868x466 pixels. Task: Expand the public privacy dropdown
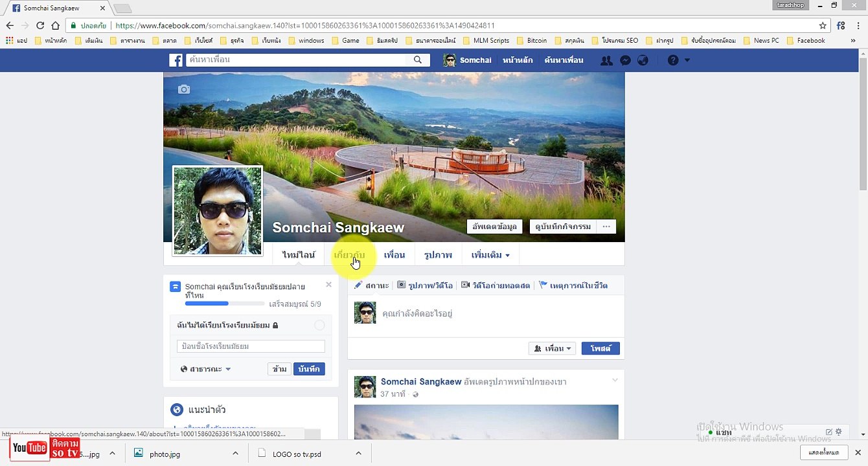(x=206, y=369)
